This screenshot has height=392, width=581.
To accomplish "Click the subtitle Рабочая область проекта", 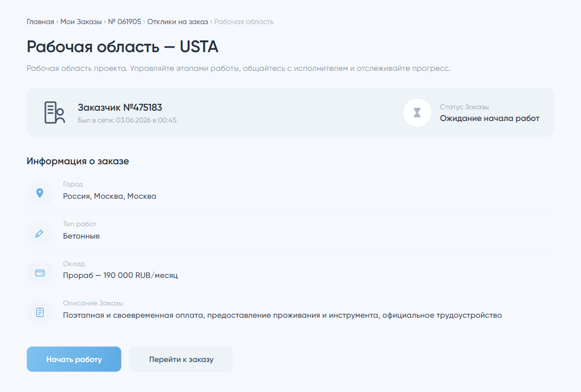I will click(x=239, y=68).
